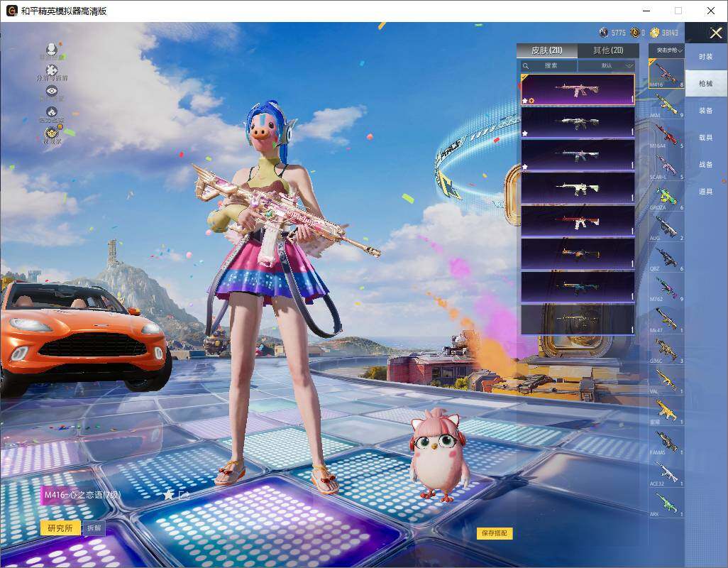Select the fourth cream-green M416 skin
The image size is (728, 568).
point(578,189)
